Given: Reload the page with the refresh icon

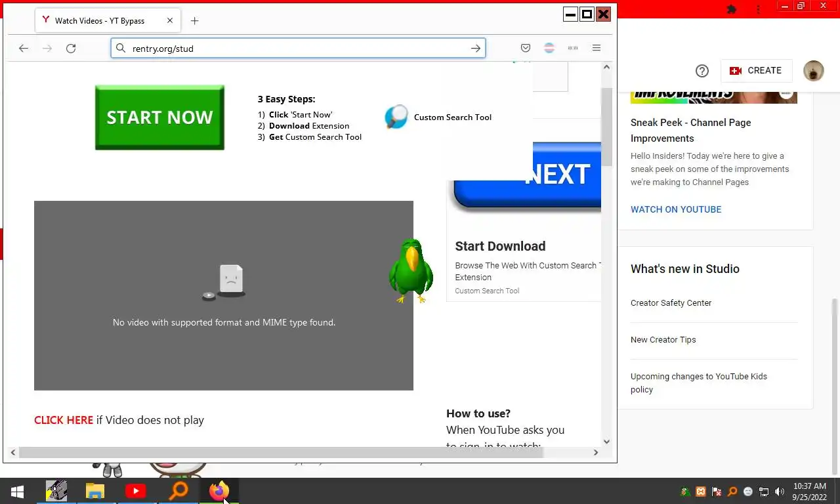Looking at the screenshot, I should (71, 49).
